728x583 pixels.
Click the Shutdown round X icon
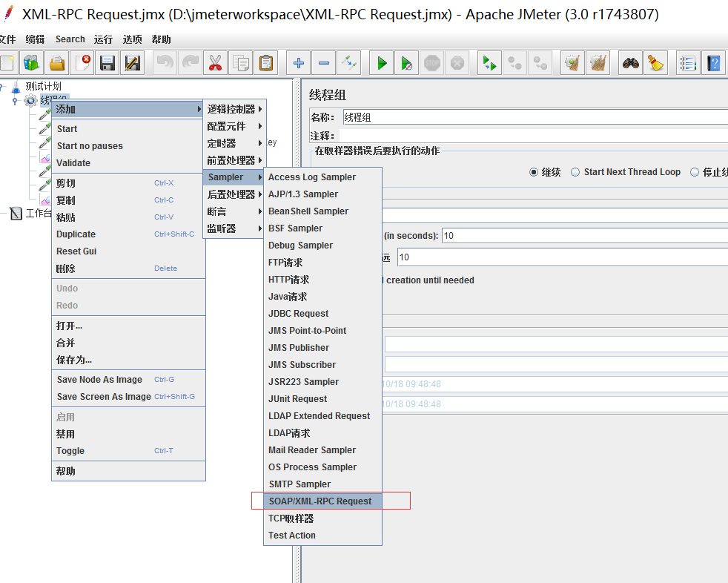click(x=457, y=63)
